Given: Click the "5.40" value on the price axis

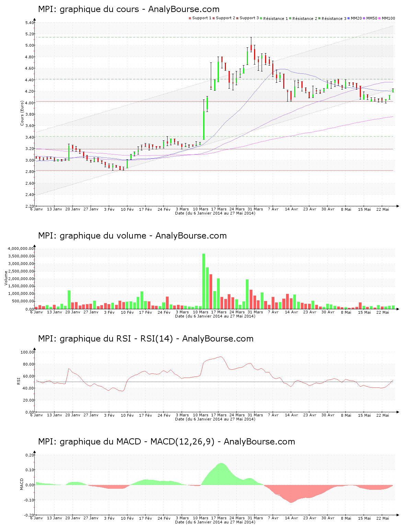Looking at the screenshot, I should pos(30,23).
